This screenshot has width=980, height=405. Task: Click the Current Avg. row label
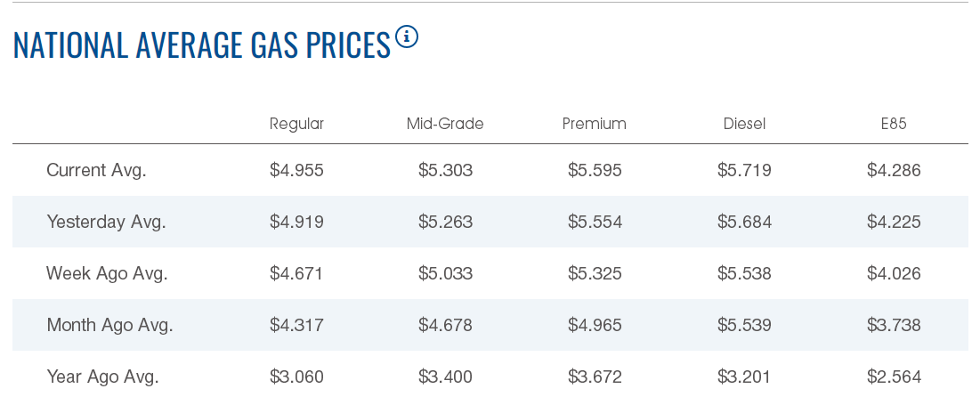coord(96,170)
